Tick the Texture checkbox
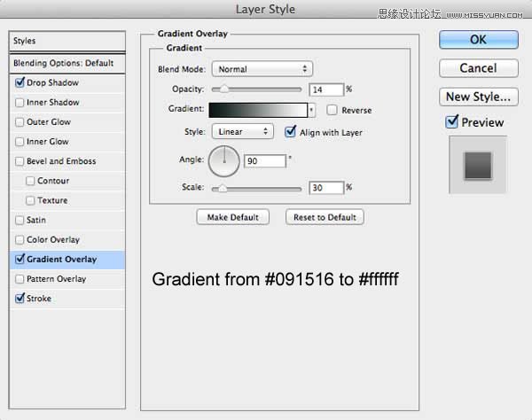The image size is (532, 420). pyautogui.click(x=30, y=200)
